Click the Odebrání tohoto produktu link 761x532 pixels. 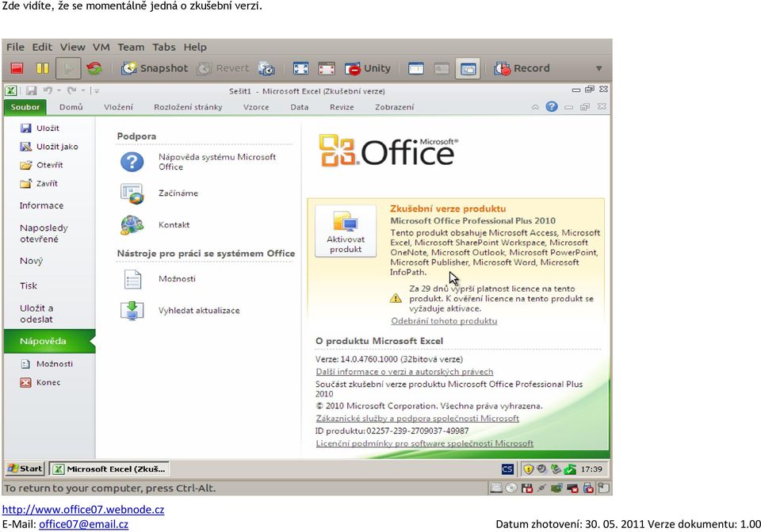(444, 321)
